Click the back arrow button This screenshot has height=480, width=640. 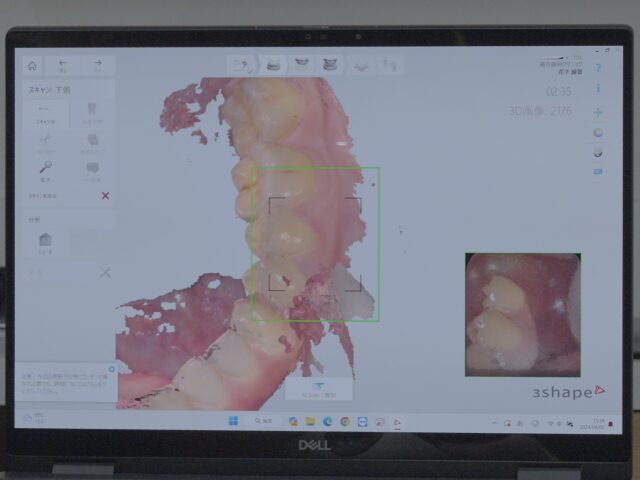[x=62, y=65]
